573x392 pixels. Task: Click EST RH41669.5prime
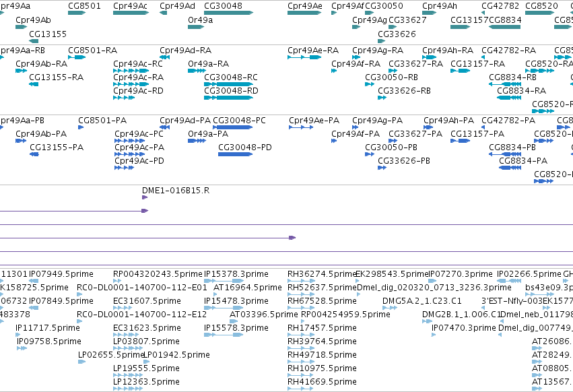(x=322, y=382)
